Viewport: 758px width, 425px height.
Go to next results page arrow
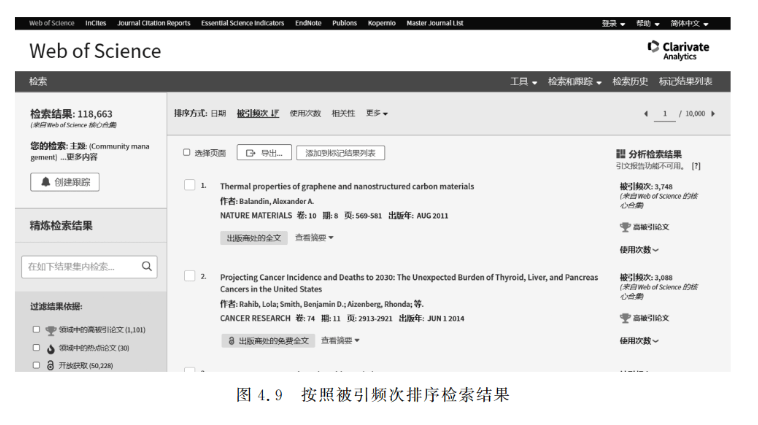[x=713, y=114]
